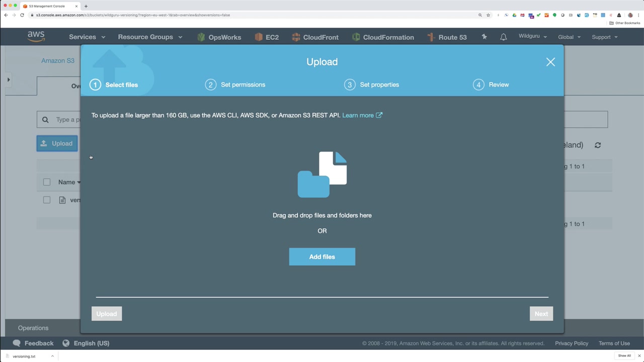This screenshot has height=362, width=644.
Task: Click the Add files button
Action: 322,257
